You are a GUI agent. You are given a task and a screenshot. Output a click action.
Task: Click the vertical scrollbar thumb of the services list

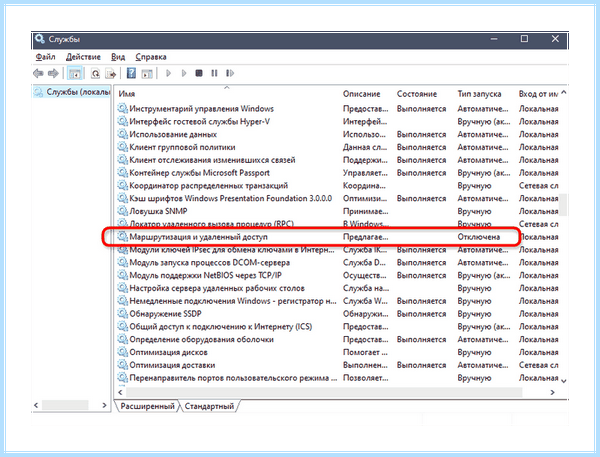click(564, 205)
